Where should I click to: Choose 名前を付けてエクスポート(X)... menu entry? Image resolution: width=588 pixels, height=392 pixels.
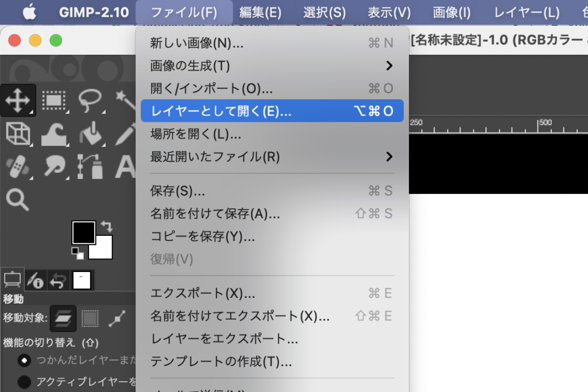point(272,316)
